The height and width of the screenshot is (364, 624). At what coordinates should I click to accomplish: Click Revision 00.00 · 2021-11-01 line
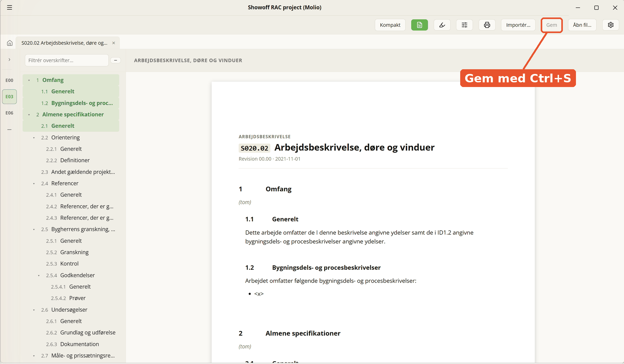pyautogui.click(x=270, y=159)
